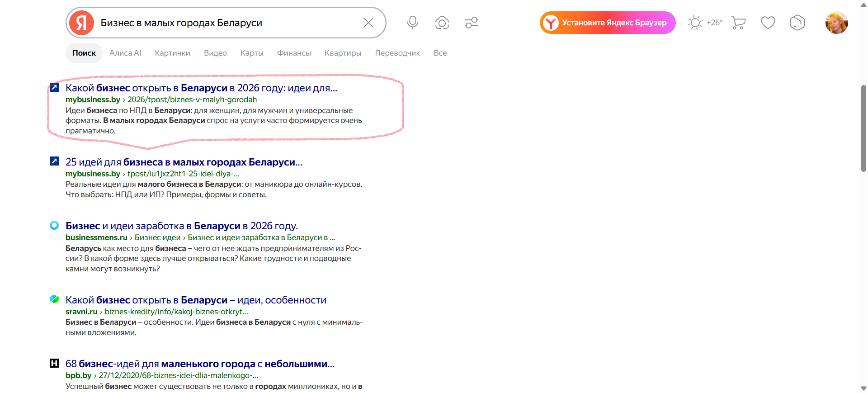Viewport: 868px width, 393px height.
Task: Click businessmens.ru favicon
Action: coord(54,225)
